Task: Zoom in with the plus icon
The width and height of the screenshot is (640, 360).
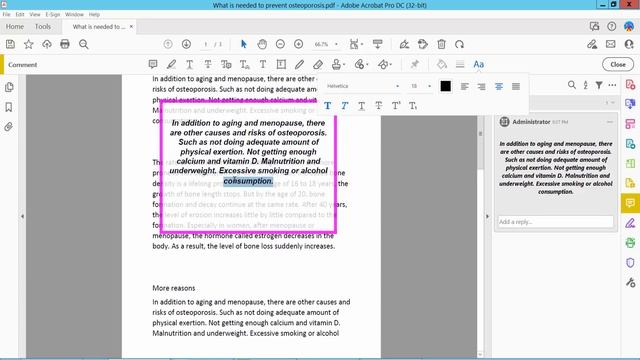Action: coord(298,44)
